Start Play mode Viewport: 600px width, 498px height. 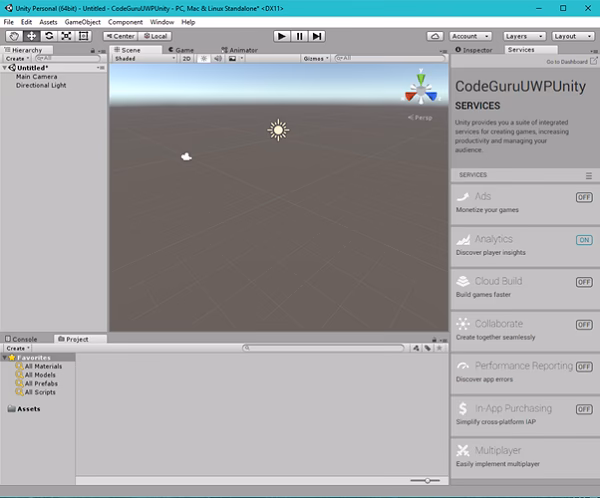282,36
